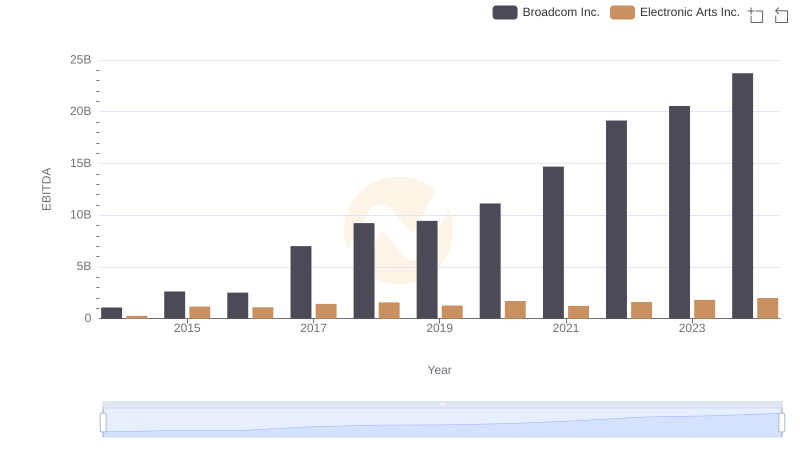800x461 pixels.
Task: Click the '2017' x-axis label
Action: point(313,328)
